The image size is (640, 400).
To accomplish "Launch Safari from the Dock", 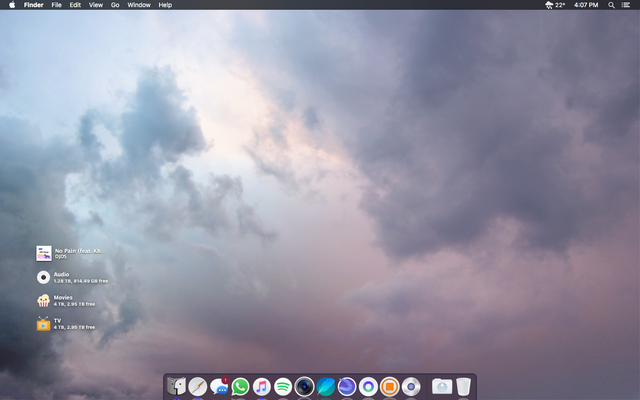I will 197,386.
